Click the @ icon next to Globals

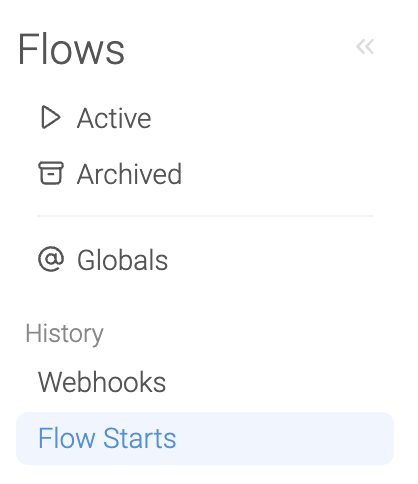tap(51, 259)
